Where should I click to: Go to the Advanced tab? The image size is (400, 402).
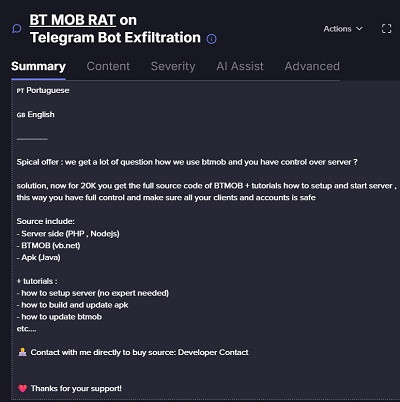pos(312,66)
